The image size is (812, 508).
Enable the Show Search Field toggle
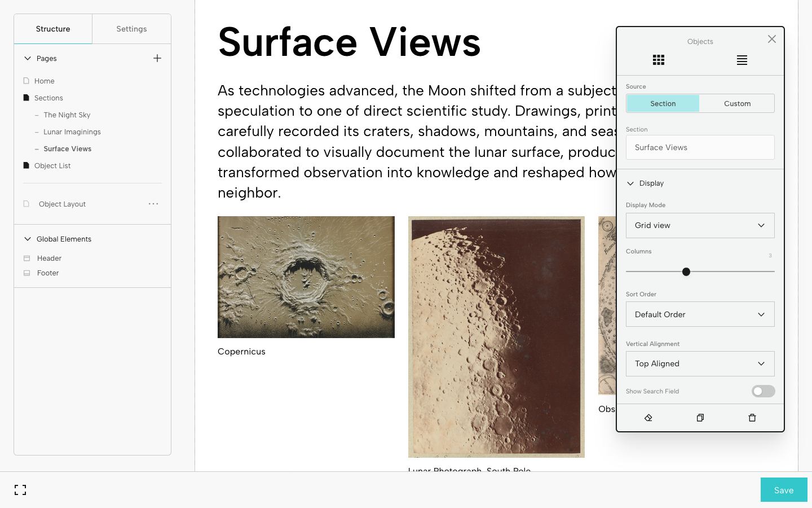click(763, 391)
